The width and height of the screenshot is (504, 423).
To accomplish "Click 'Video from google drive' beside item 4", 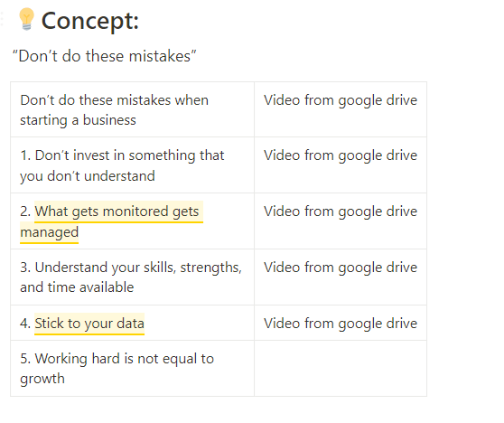I will pyautogui.click(x=341, y=324).
